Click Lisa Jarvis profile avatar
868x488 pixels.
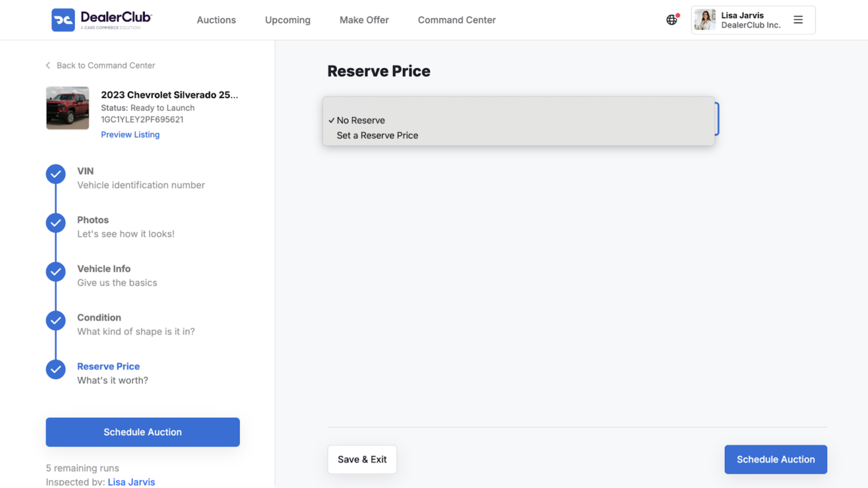pyautogui.click(x=705, y=20)
